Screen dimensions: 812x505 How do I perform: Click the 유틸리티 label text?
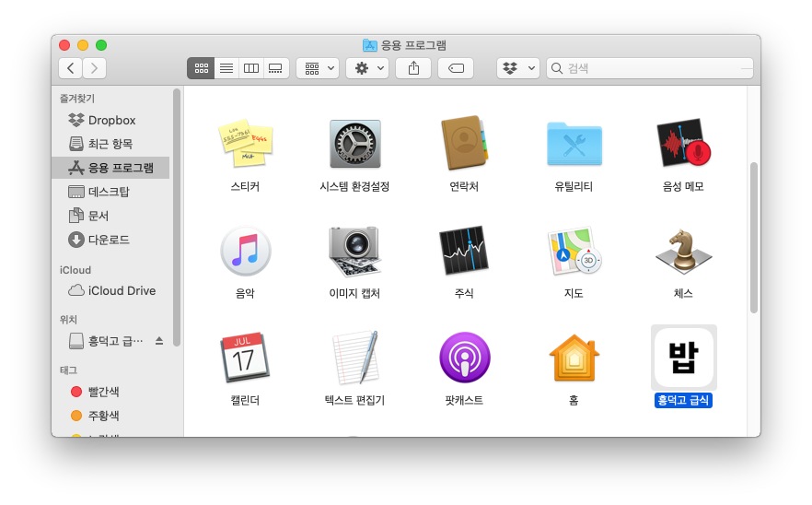click(x=574, y=187)
